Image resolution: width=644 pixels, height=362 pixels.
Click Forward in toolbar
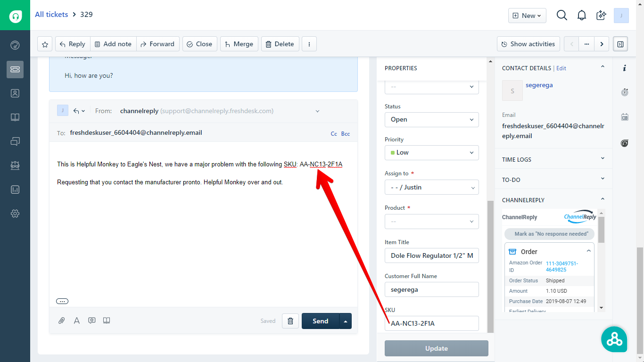(158, 44)
